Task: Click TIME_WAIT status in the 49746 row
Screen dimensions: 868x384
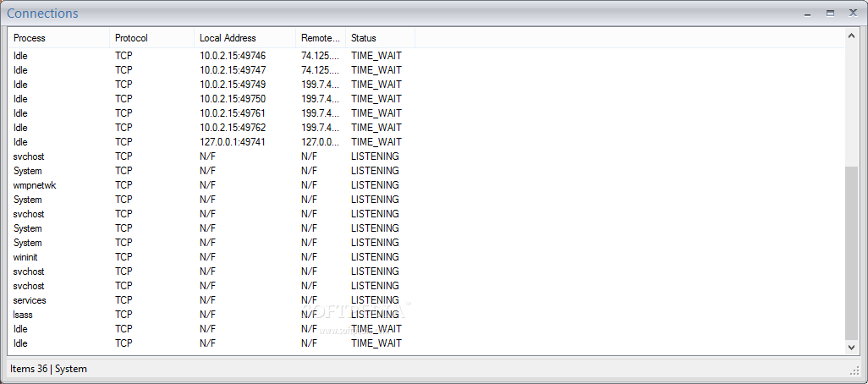Action: pos(376,56)
